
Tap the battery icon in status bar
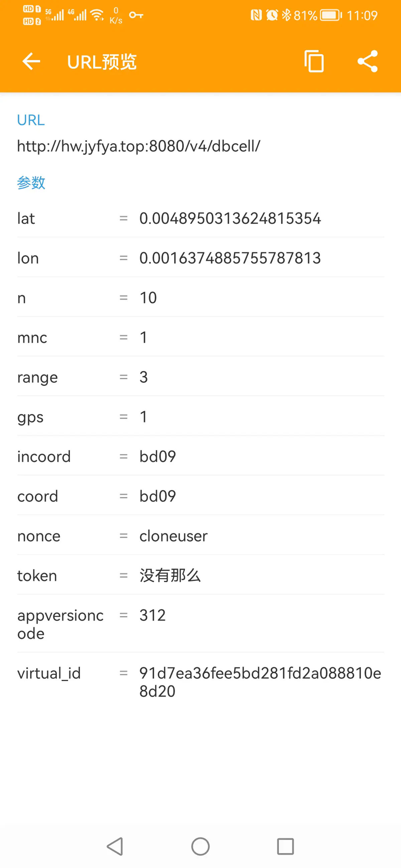click(x=330, y=15)
